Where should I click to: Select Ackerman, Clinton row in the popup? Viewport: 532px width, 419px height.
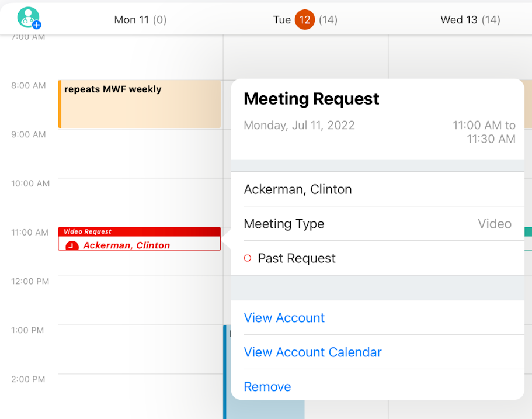298,189
